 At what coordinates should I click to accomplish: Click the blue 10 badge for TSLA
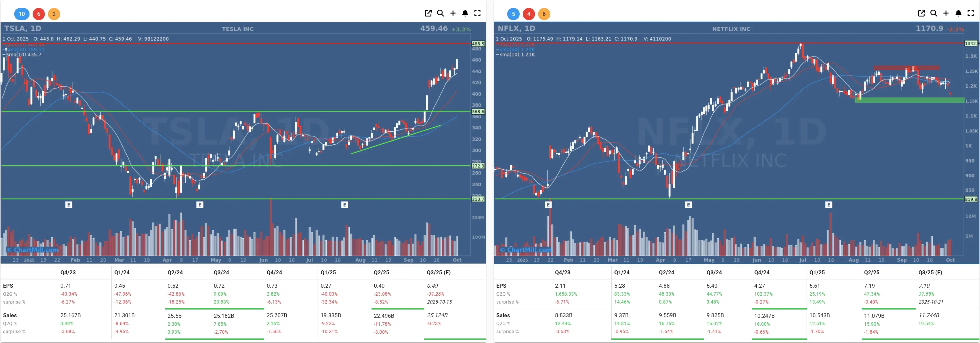coord(22,14)
